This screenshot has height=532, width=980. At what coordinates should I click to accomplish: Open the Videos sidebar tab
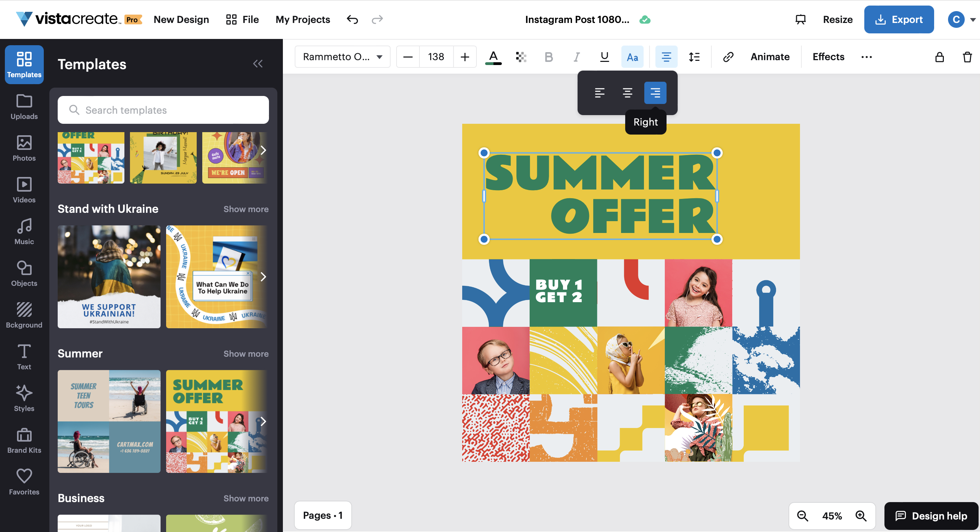(x=24, y=190)
